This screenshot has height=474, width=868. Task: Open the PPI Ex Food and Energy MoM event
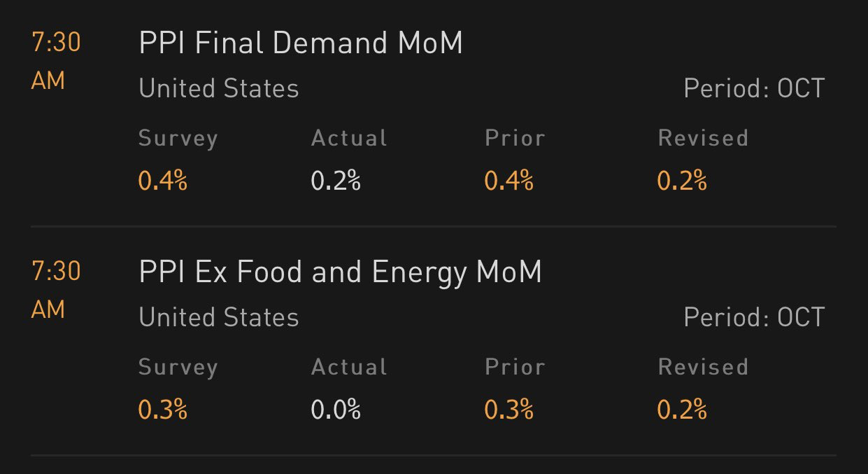341,272
